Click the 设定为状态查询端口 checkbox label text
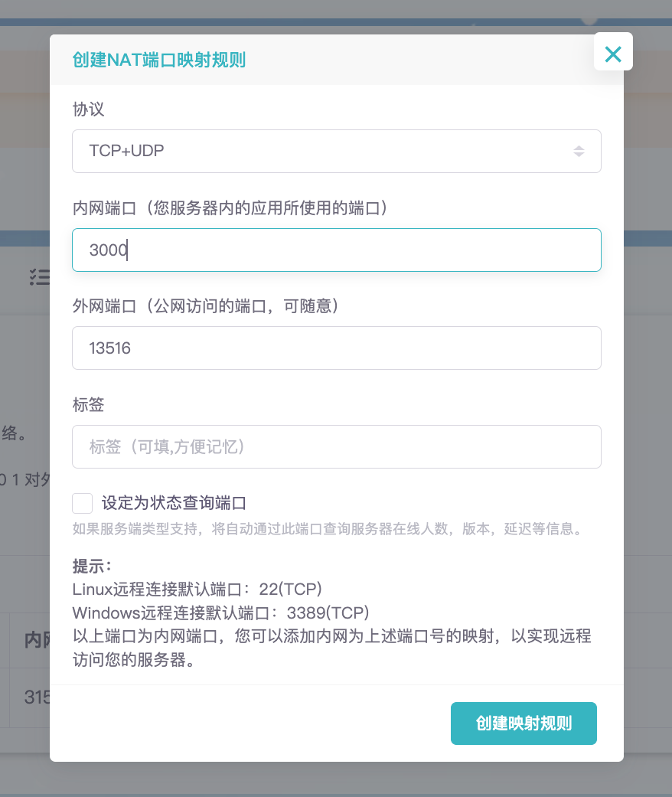 click(x=173, y=503)
